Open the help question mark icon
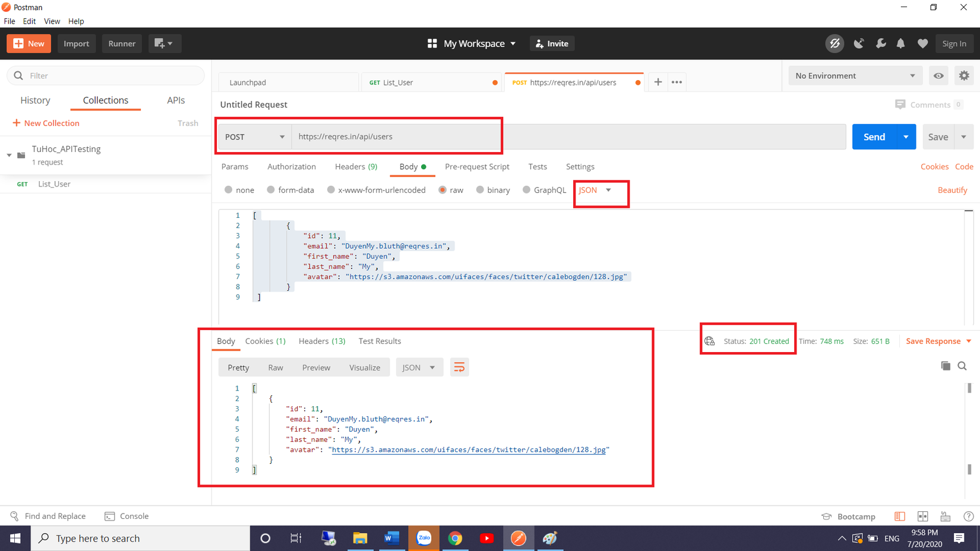 [969, 517]
